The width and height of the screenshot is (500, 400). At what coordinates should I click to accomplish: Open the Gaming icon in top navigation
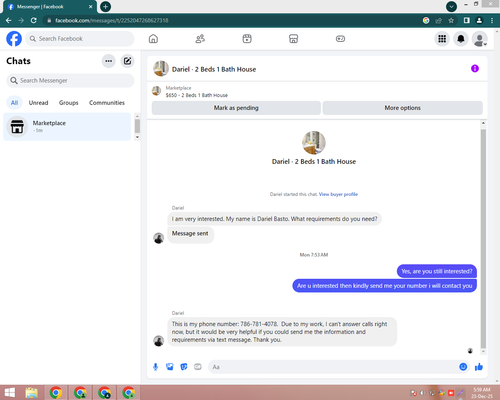[340, 39]
